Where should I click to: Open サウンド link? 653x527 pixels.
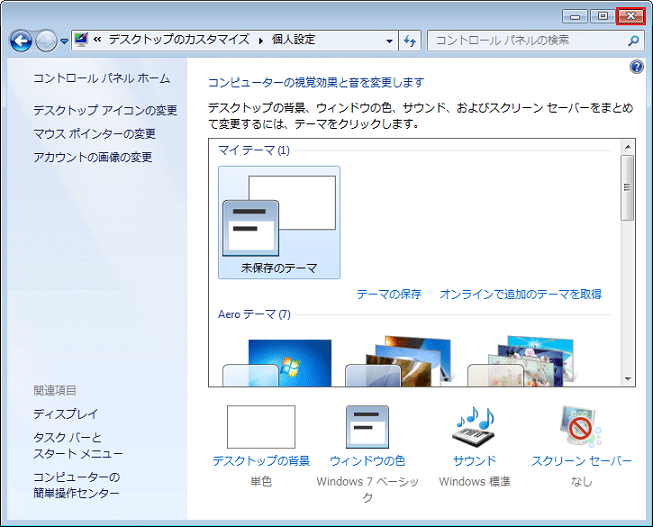coord(475,461)
